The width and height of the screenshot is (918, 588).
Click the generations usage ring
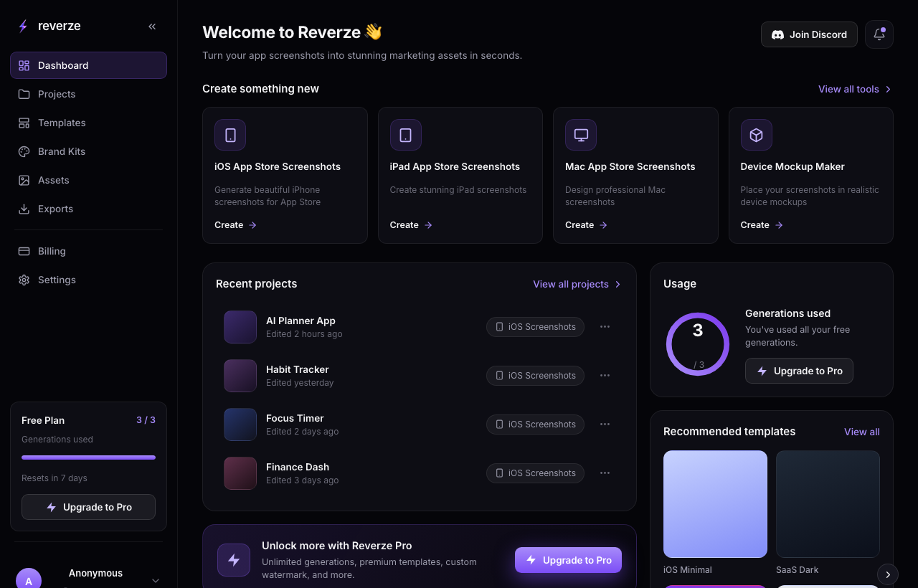(698, 344)
